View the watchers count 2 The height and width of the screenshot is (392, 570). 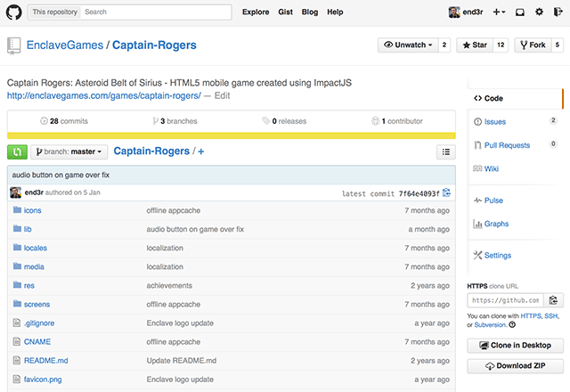(x=444, y=45)
